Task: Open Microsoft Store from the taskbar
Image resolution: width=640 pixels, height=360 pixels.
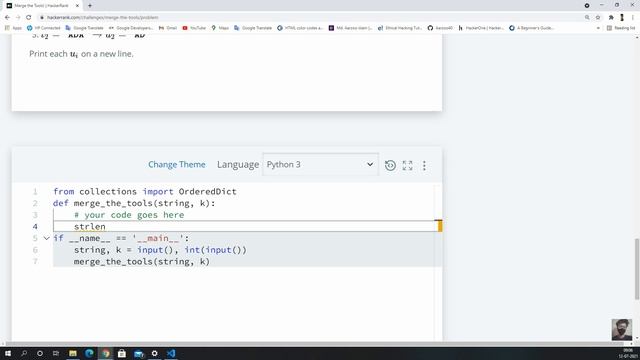Action: pos(122,353)
